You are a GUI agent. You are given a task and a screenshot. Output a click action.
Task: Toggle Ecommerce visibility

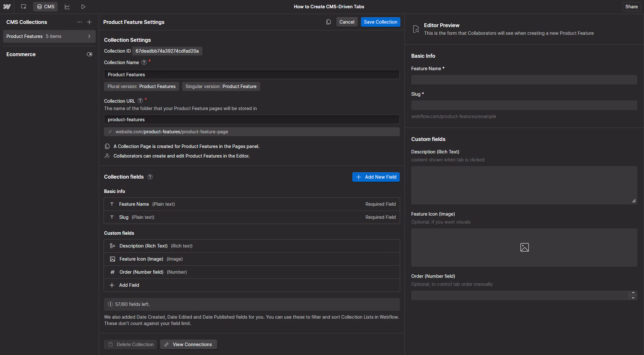pos(90,54)
